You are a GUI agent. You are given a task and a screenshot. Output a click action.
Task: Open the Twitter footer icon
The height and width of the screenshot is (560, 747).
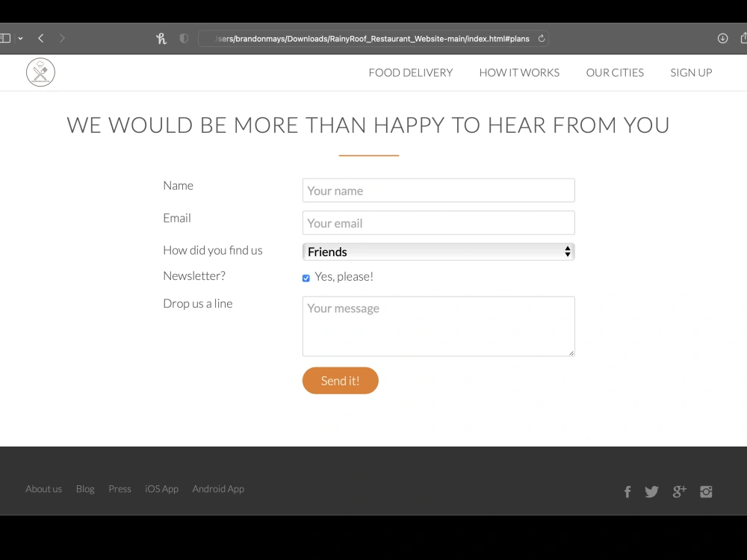[651, 492]
